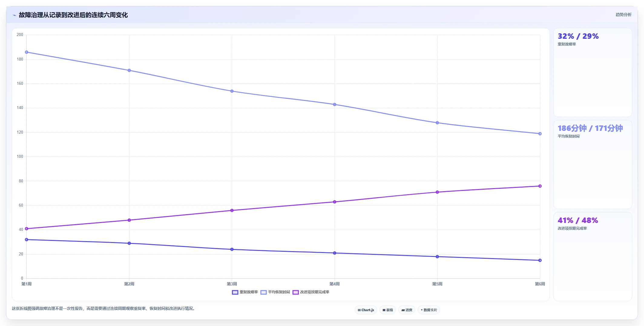Open the 186分钟 / 171分钟 恢复时间 card
644x326 pixels.
point(593,165)
